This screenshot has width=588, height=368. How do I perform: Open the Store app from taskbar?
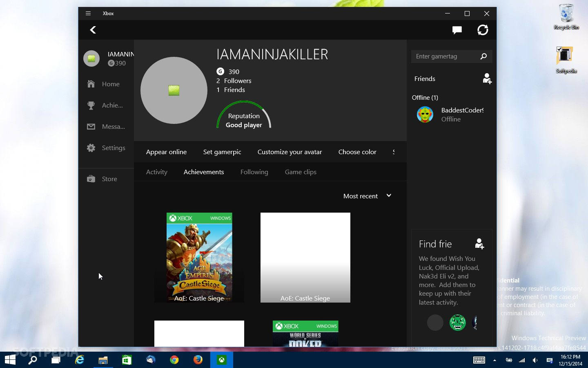127,360
